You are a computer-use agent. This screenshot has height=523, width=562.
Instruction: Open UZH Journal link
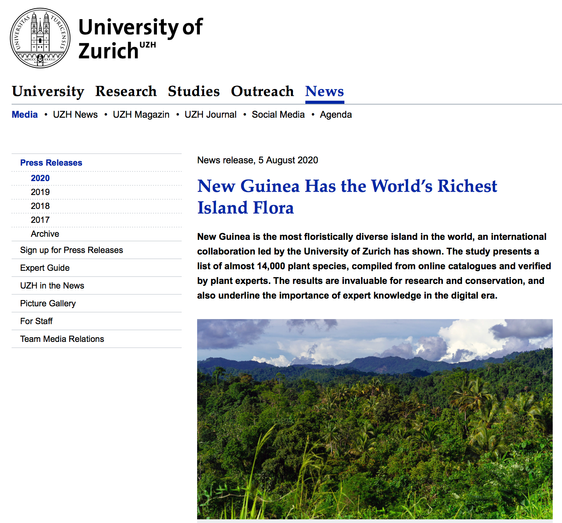pos(210,114)
